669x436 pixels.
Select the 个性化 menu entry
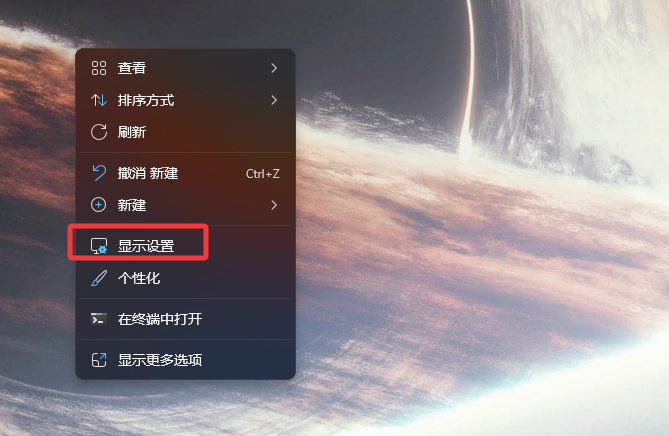(185, 278)
